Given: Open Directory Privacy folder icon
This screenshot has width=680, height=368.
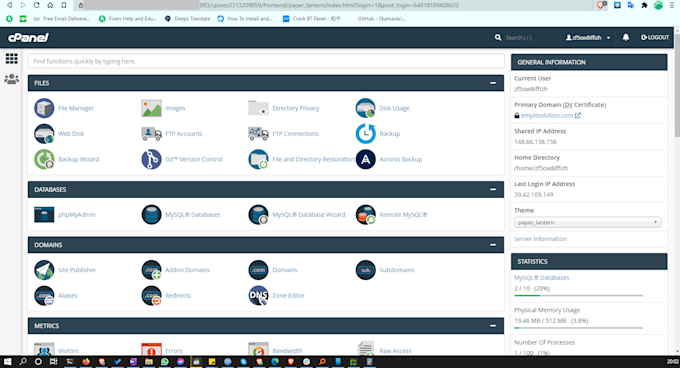Looking at the screenshot, I should [258, 108].
